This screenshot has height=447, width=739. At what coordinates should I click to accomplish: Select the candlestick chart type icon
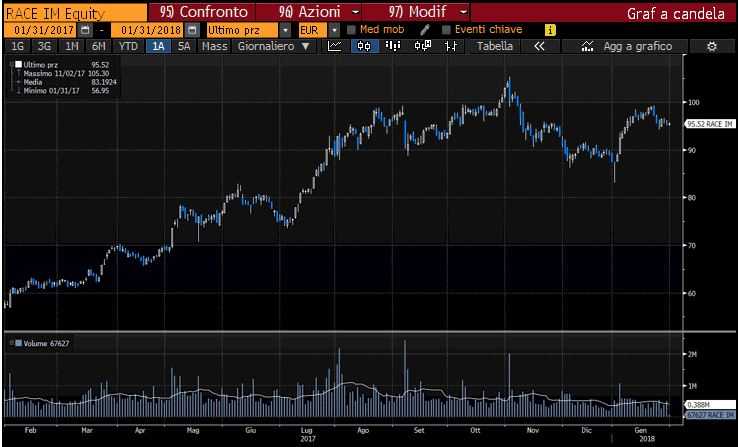coord(364,46)
